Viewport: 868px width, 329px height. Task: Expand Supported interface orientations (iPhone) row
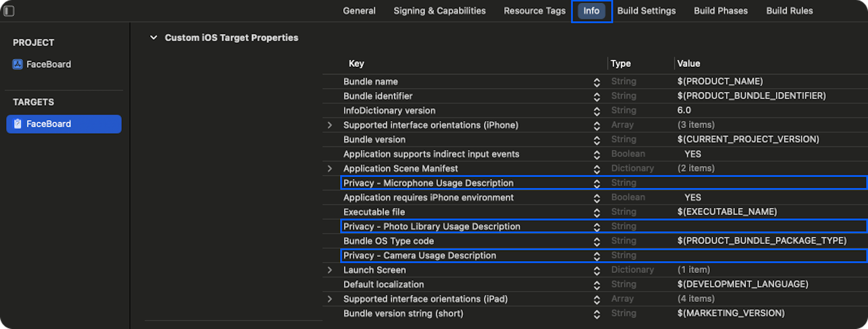point(330,125)
